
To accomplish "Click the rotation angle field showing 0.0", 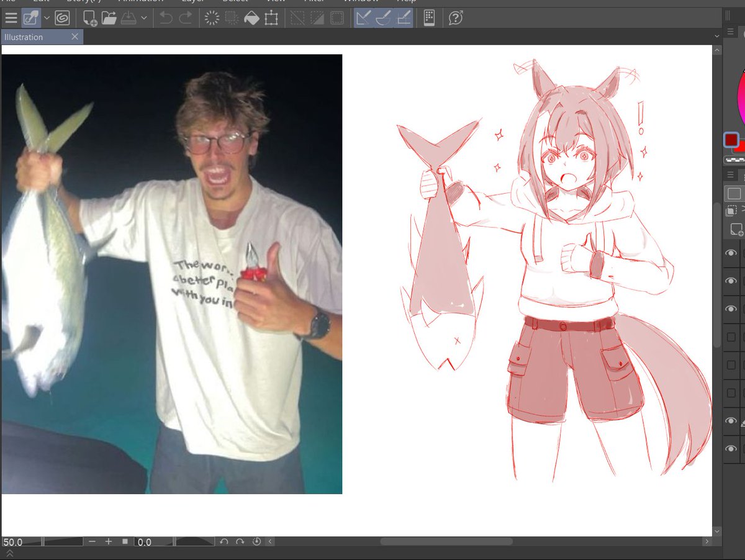I will tap(155, 542).
